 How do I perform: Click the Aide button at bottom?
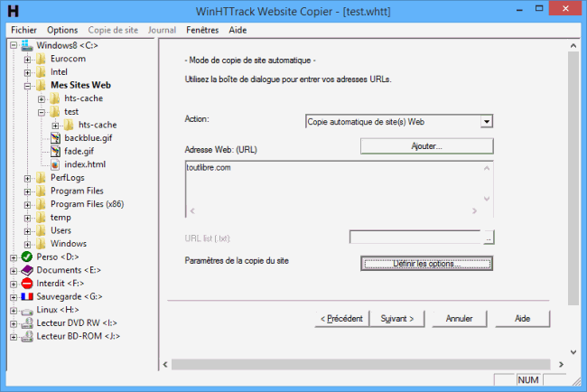pyautogui.click(x=523, y=319)
